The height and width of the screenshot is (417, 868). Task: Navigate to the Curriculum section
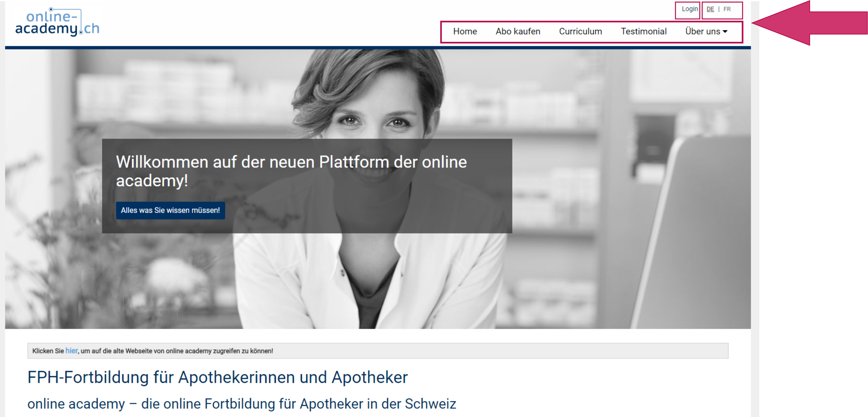[580, 32]
